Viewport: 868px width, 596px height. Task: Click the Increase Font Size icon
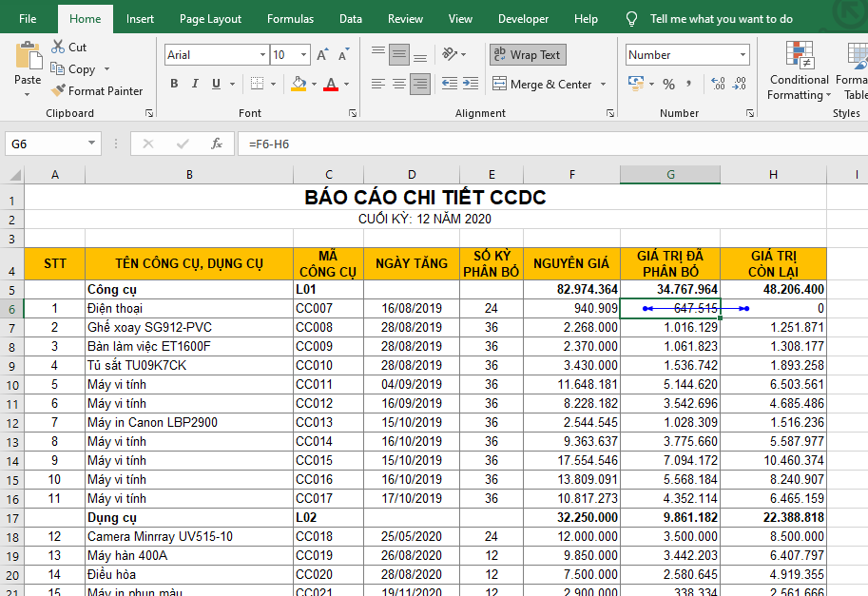coord(322,55)
